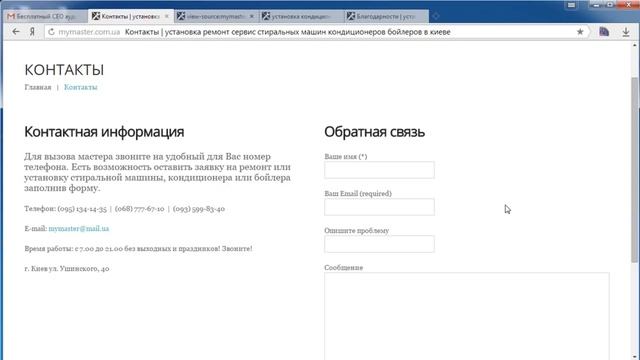Click inside the Сообщение text area
This screenshot has width=640, height=360.
point(467,316)
